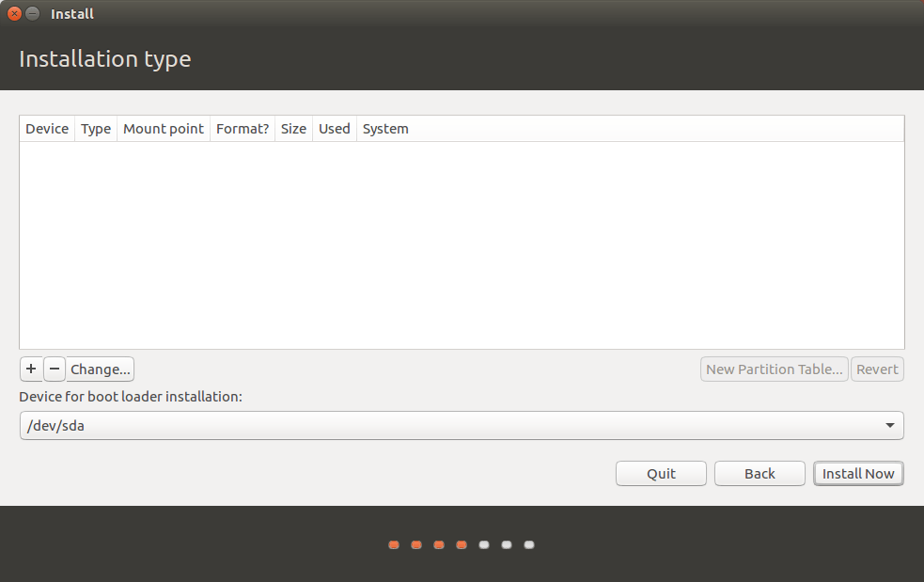Minimize the Install window

coord(33,14)
